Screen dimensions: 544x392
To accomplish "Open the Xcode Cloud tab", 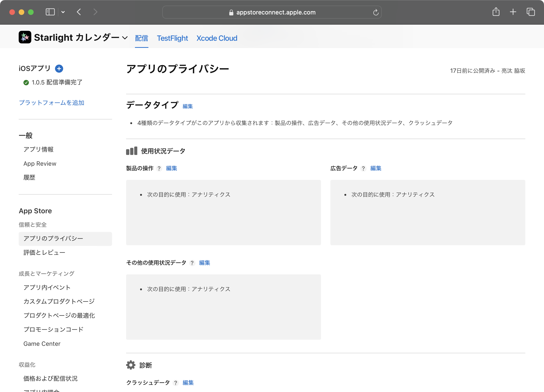I will click(217, 38).
